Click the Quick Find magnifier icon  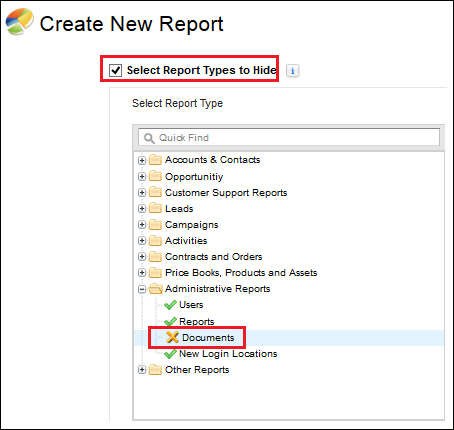click(x=149, y=138)
